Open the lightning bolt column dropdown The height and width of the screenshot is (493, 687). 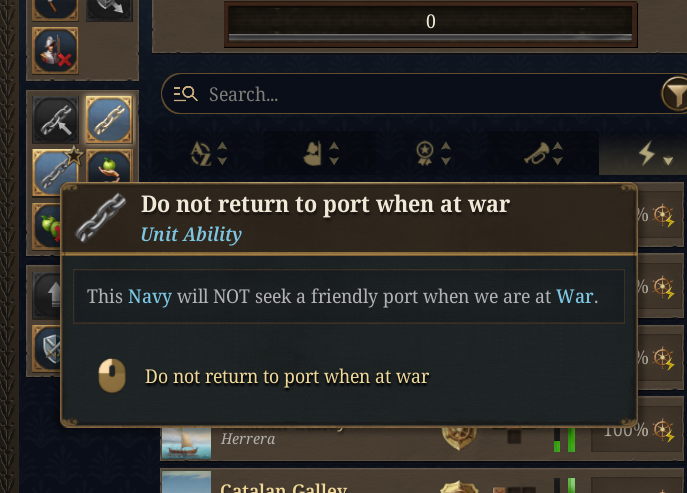[x=655, y=154]
